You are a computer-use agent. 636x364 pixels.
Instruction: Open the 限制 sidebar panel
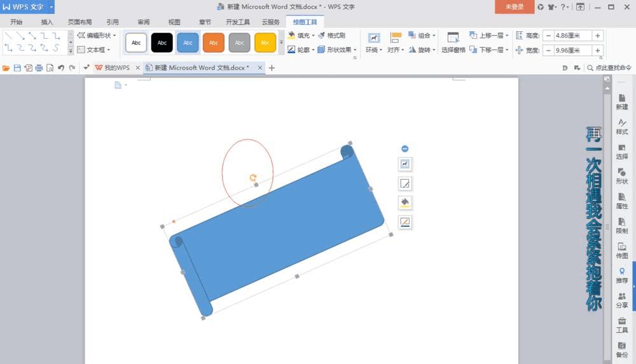coord(622,226)
